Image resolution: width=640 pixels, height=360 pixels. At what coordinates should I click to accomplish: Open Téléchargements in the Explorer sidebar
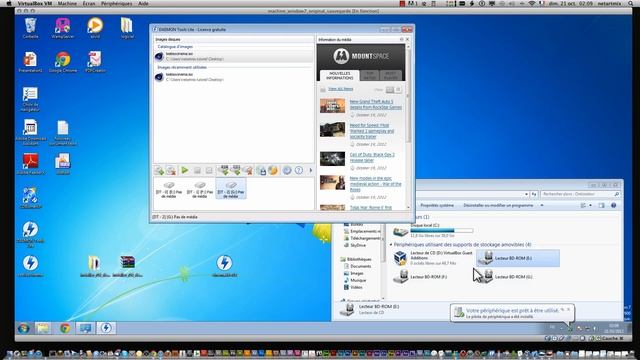361,238
